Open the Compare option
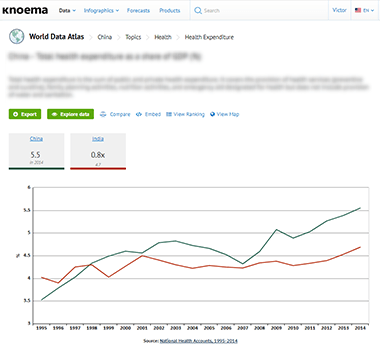 click(x=120, y=114)
